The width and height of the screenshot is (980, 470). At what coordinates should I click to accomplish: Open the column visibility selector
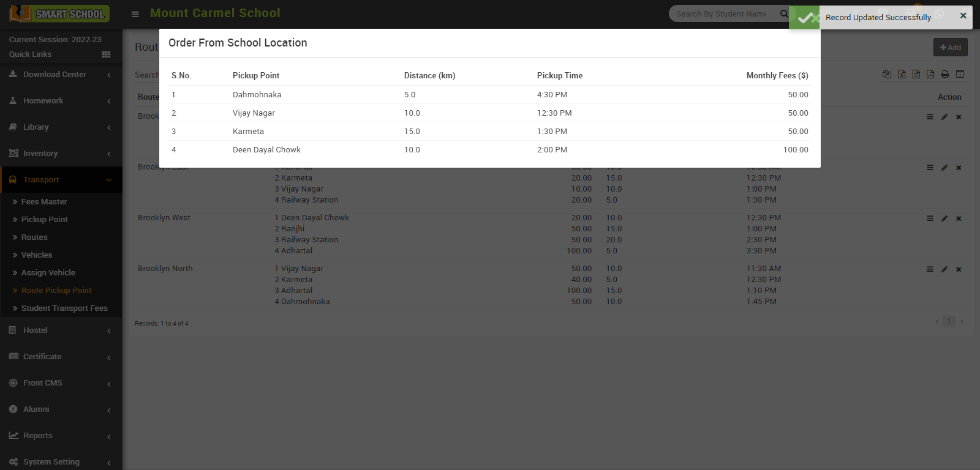click(960, 74)
